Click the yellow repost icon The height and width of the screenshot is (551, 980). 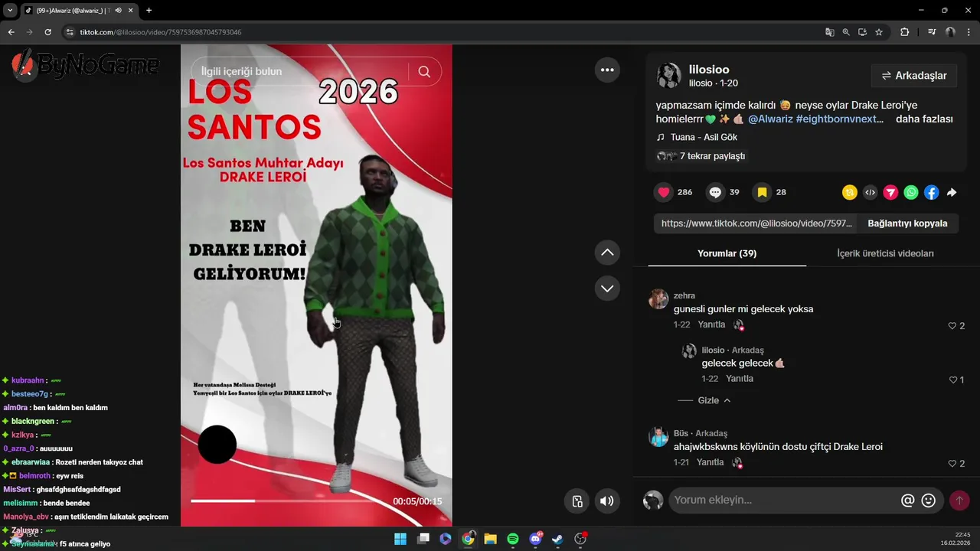click(x=850, y=193)
